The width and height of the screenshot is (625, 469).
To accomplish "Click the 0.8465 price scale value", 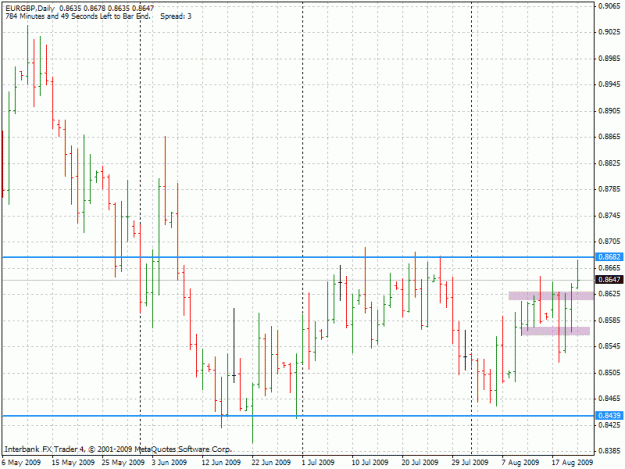I will click(x=610, y=398).
